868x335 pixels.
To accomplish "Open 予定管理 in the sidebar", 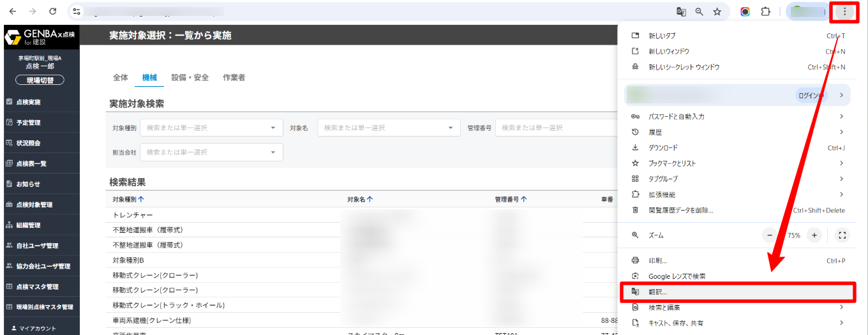I will 28,123.
